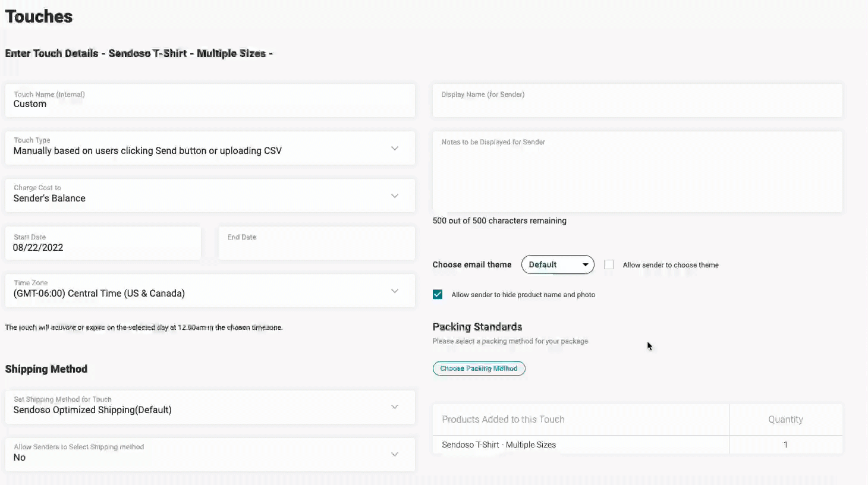Uncheck Allow sender to hide product name

438,294
